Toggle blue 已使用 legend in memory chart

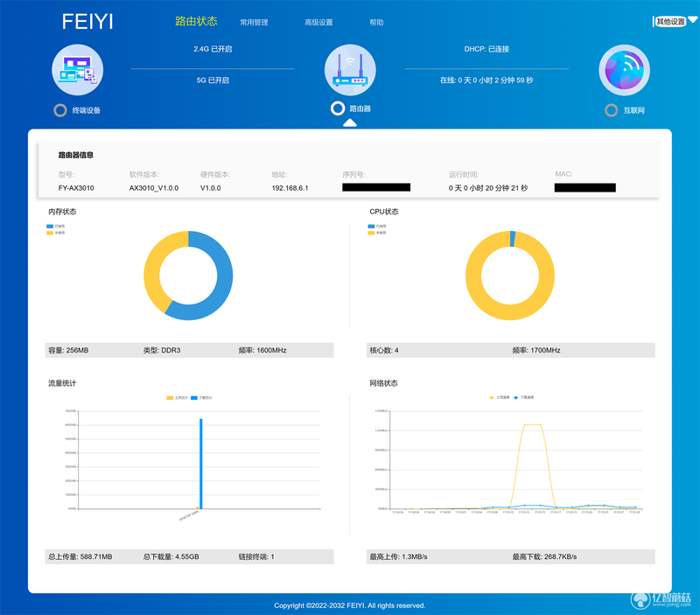[x=55, y=227]
